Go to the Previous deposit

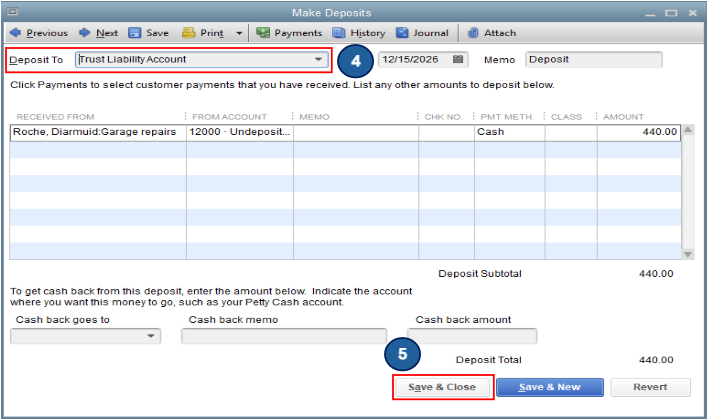38,33
